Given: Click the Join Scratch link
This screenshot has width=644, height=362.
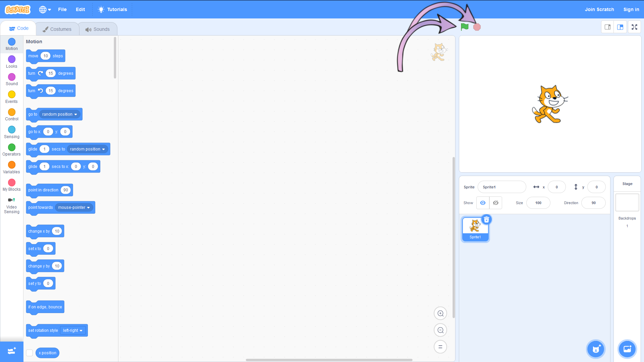Looking at the screenshot, I should [x=599, y=9].
